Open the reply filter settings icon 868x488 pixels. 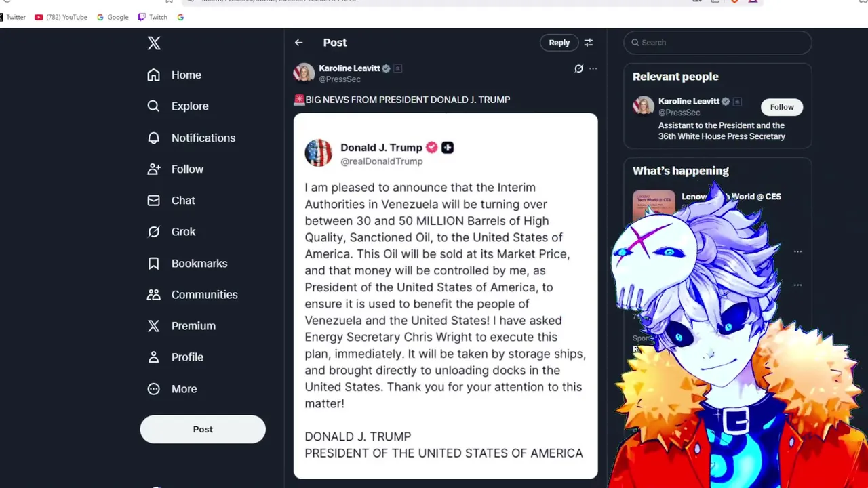coord(589,43)
